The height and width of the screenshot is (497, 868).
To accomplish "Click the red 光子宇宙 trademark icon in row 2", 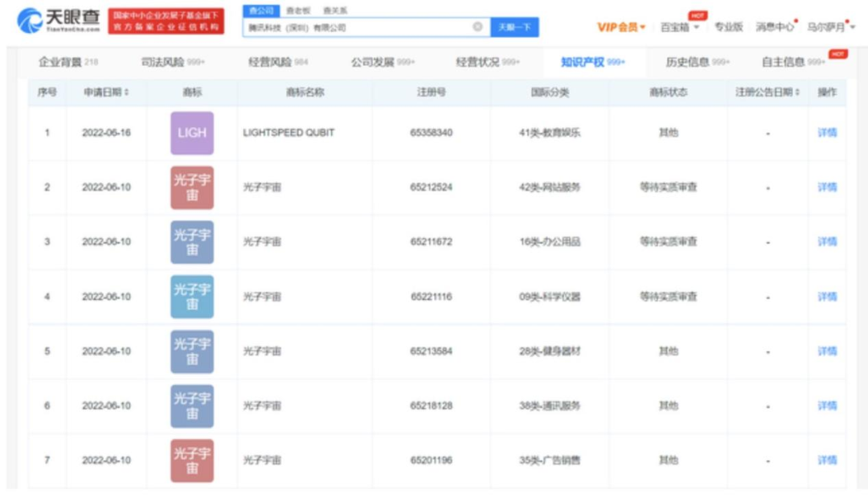I will [x=192, y=187].
